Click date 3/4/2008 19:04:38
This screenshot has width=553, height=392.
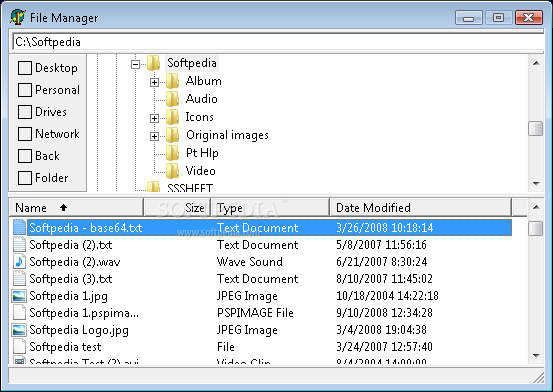tap(381, 330)
